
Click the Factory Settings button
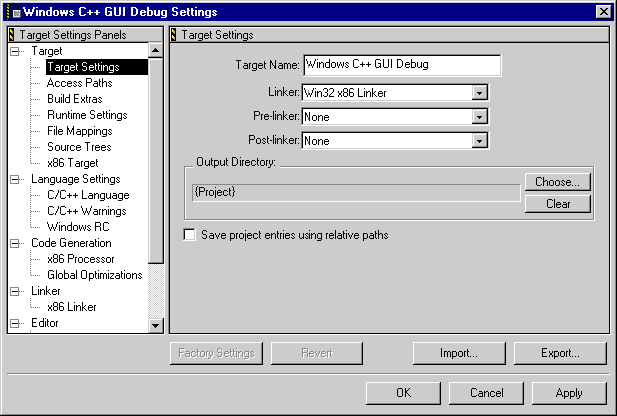tap(216, 353)
